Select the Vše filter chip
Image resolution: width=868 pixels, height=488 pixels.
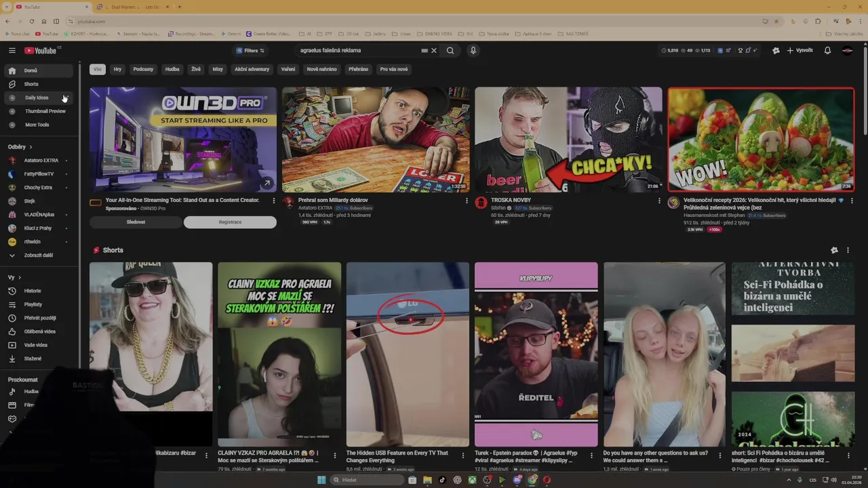pyautogui.click(x=98, y=69)
